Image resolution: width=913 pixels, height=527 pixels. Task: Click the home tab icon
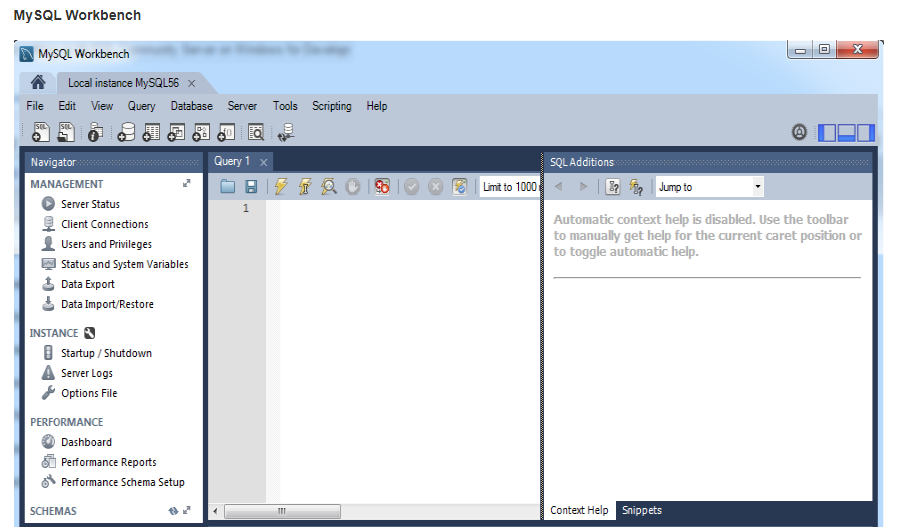[38, 83]
